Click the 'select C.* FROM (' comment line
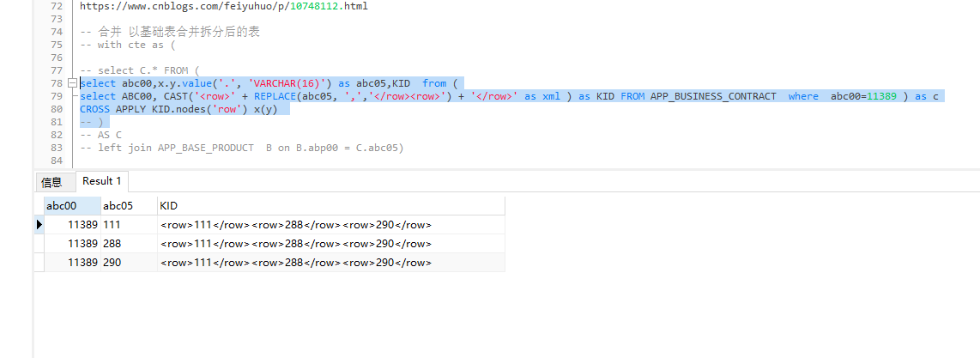Image resolution: width=980 pixels, height=358 pixels. [140, 70]
